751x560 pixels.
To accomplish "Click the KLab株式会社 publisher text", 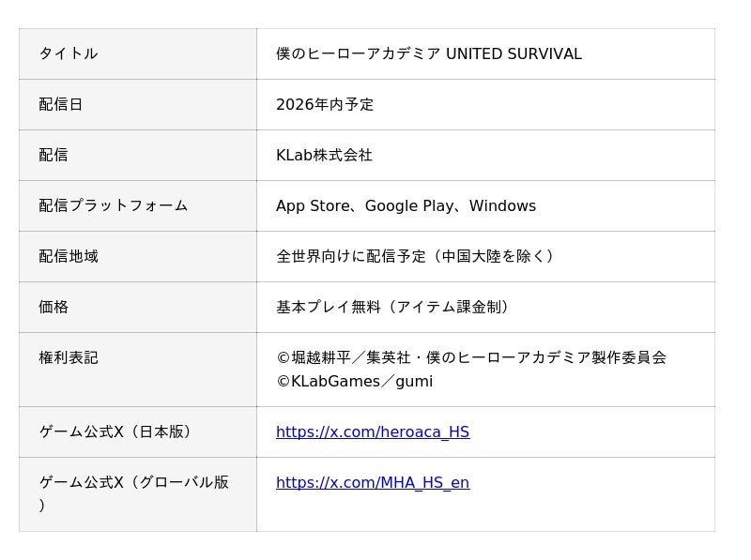I will tap(324, 156).
